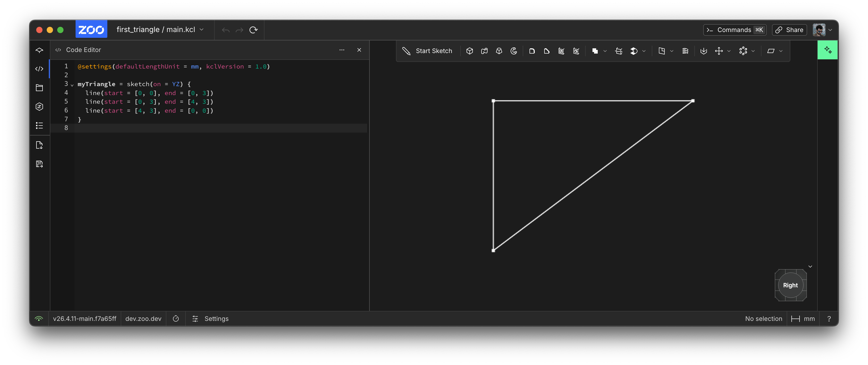Click the stopwatch icon in status bar
The image size is (868, 365).
176,319
